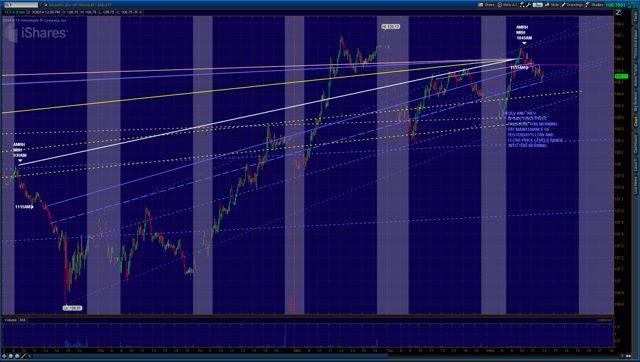The image size is (640, 362).
Task: Open the 5m timeframe selector
Action: click(537, 5)
